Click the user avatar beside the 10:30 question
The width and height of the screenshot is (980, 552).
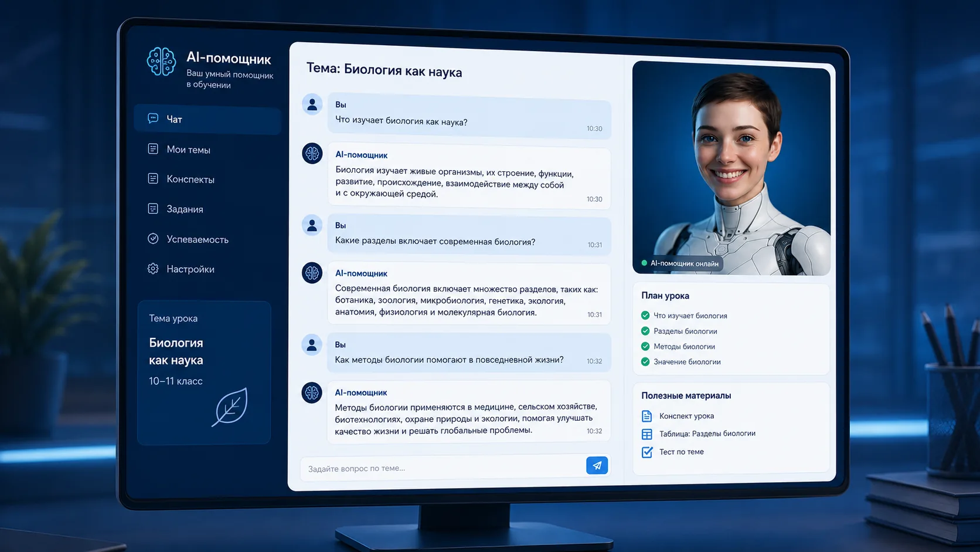pos(312,104)
